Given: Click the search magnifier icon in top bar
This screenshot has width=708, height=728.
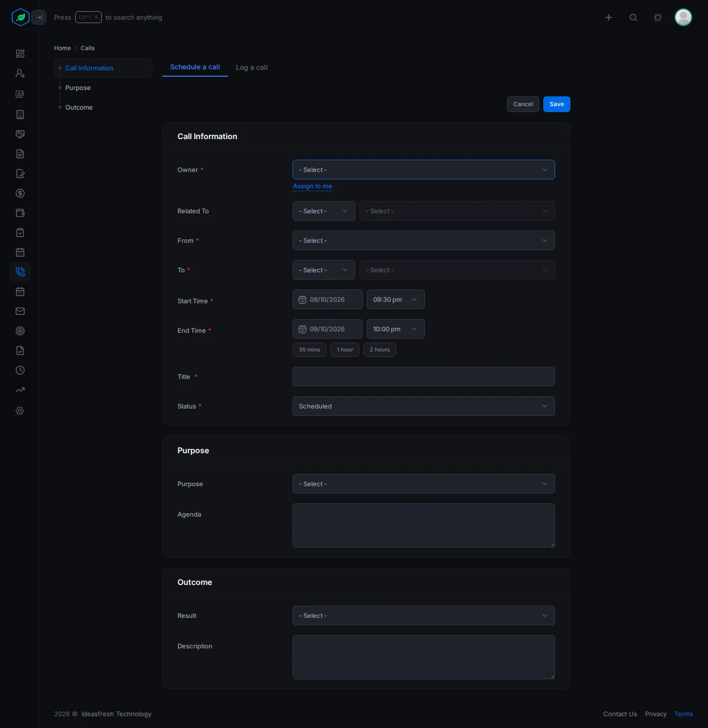Looking at the screenshot, I should 633,18.
